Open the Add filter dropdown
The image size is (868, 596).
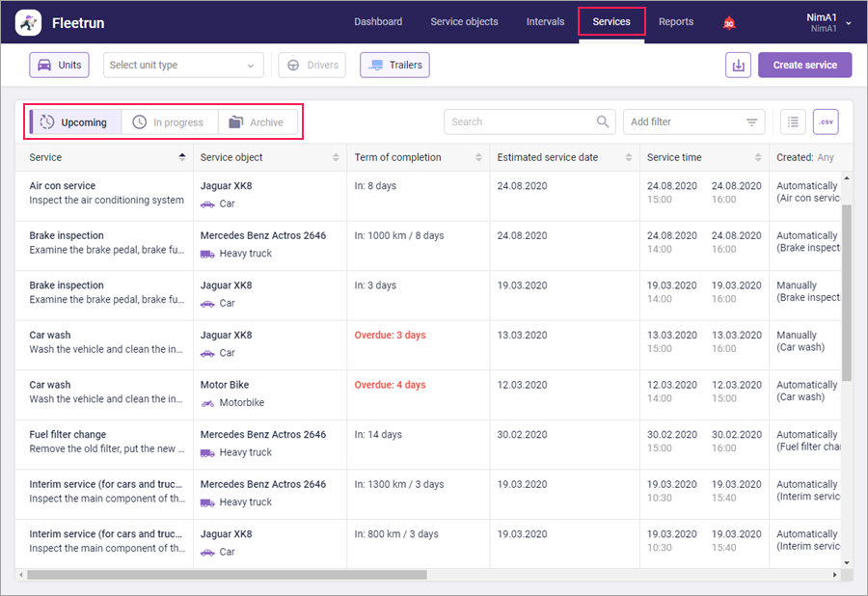[693, 122]
